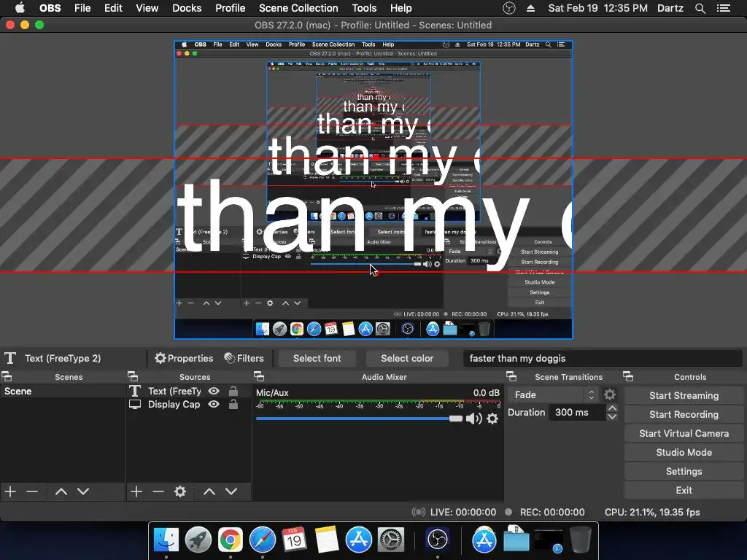Open the Scene Collection menu
The height and width of the screenshot is (560, 747).
(x=298, y=8)
